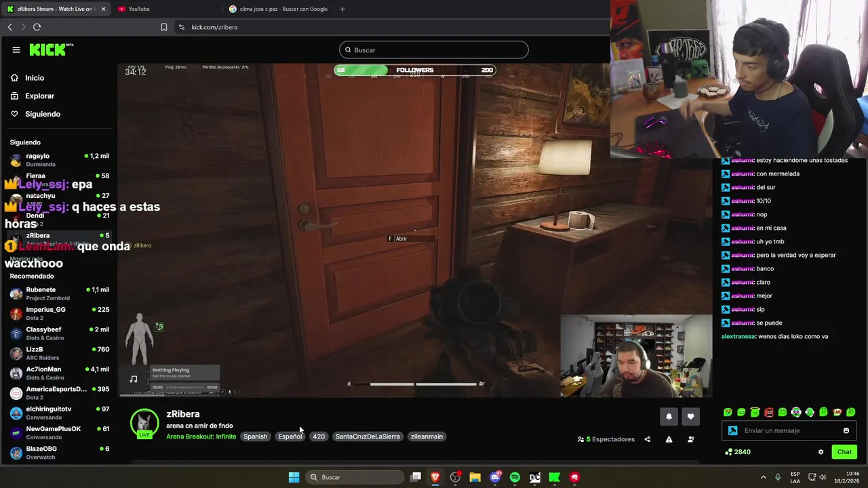
Task: Click the Enviar un mensaje chat input
Action: (791, 430)
